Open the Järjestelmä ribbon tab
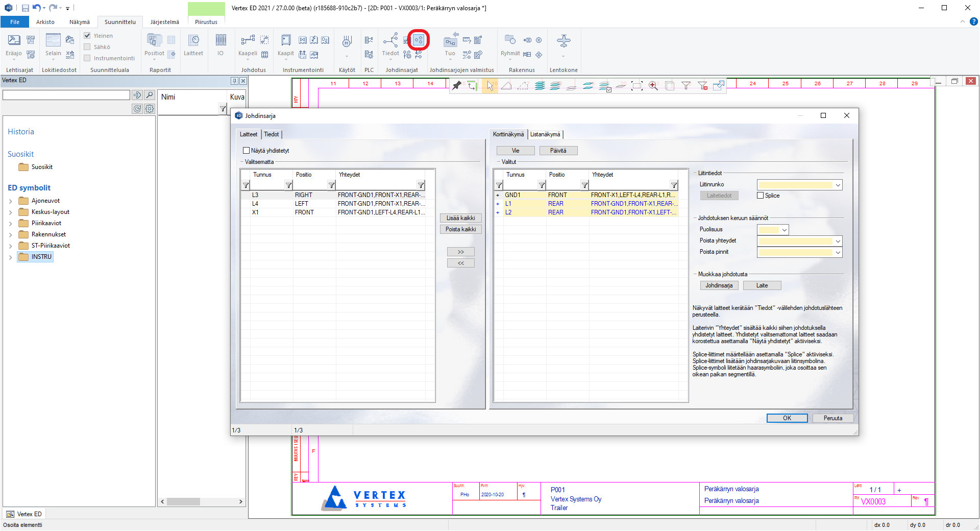The height and width of the screenshot is (531, 980). point(164,22)
